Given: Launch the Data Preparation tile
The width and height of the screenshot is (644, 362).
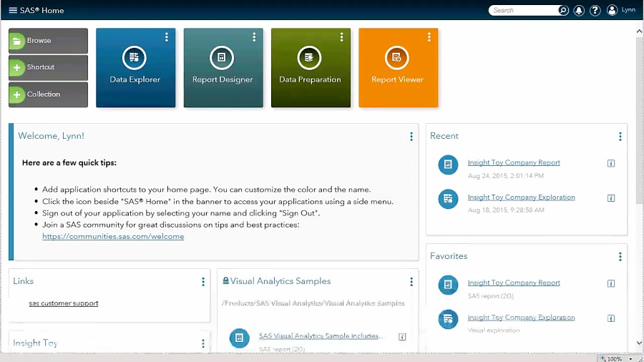Looking at the screenshot, I should 311,68.
